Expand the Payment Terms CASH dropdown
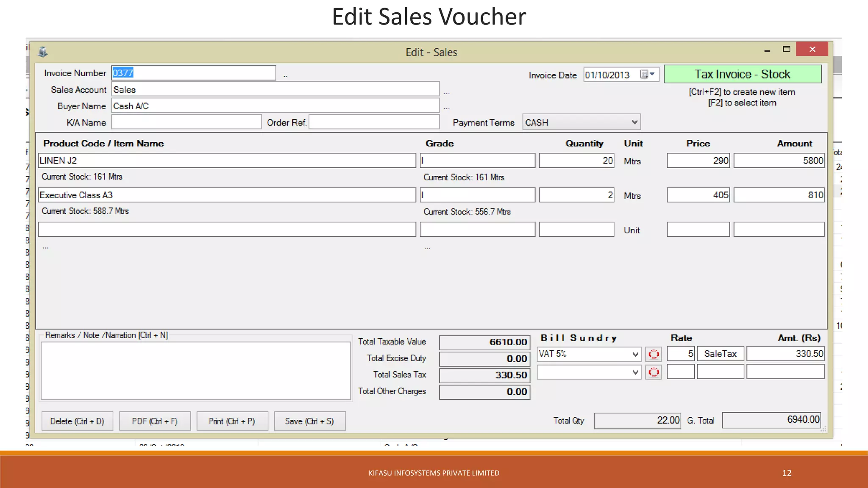 (634, 122)
